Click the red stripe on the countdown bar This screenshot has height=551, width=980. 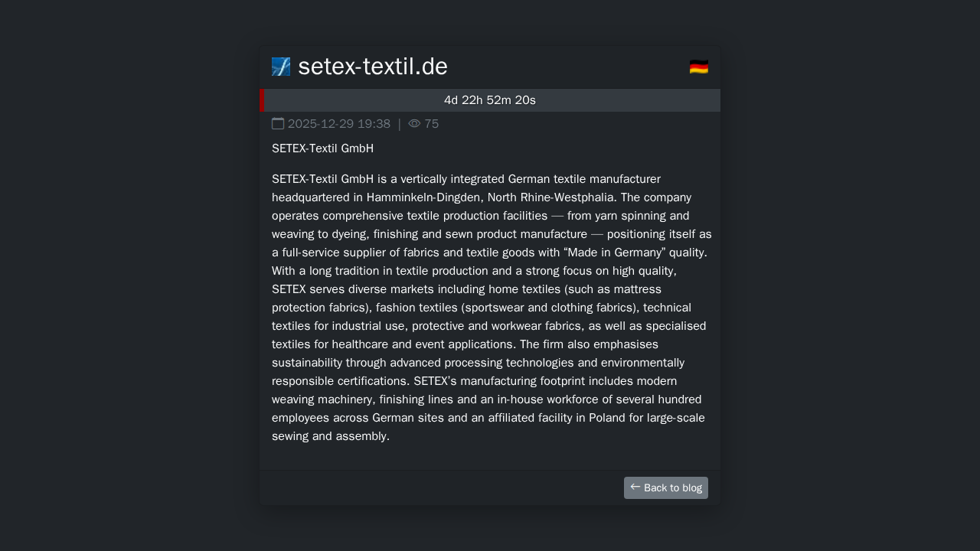(263, 100)
